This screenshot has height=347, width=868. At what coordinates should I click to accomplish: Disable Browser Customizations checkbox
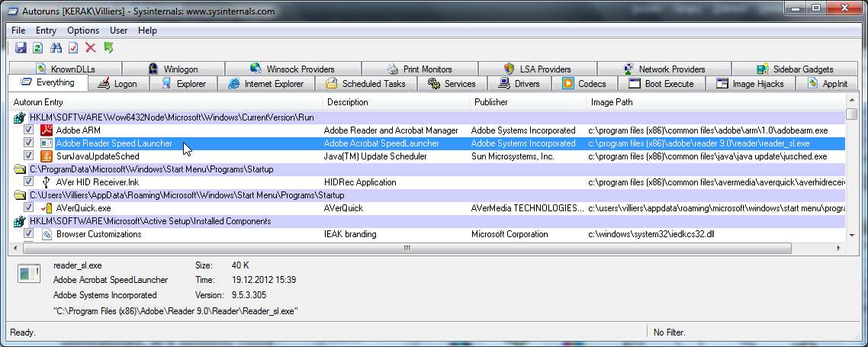pyautogui.click(x=28, y=234)
